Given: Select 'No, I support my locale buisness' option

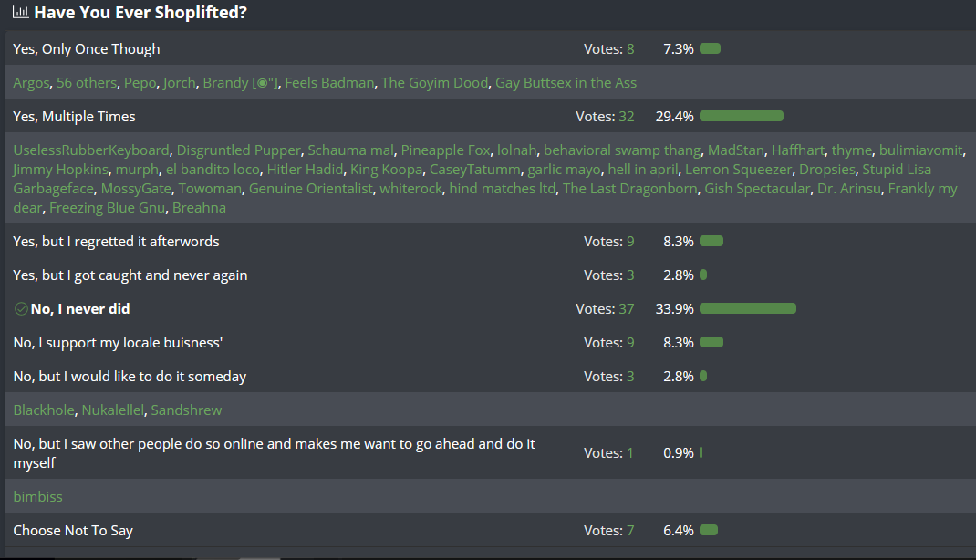Looking at the screenshot, I should point(118,343).
